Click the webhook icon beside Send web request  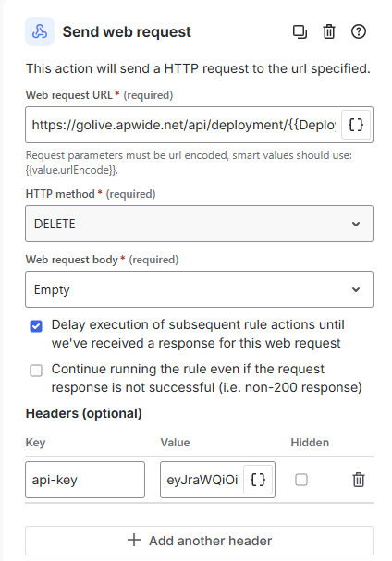point(40,31)
